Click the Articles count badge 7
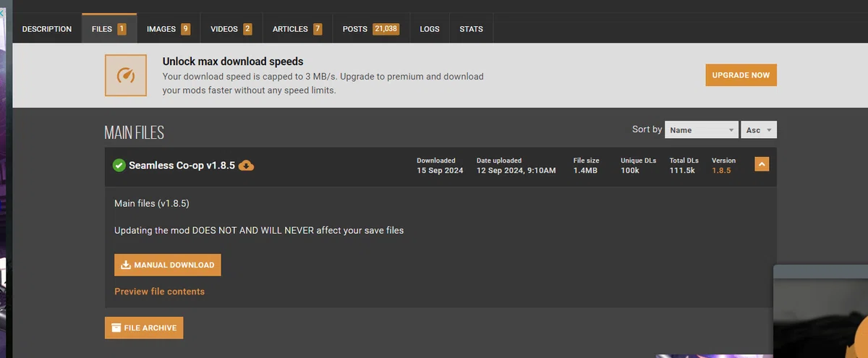 pos(318,29)
